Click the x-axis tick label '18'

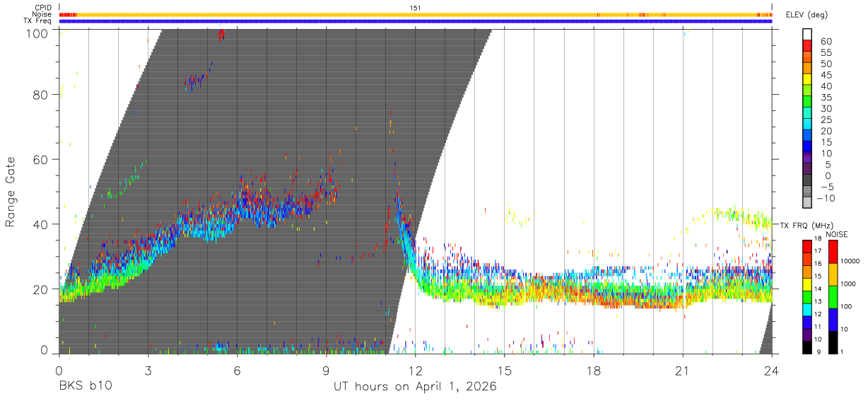594,369
